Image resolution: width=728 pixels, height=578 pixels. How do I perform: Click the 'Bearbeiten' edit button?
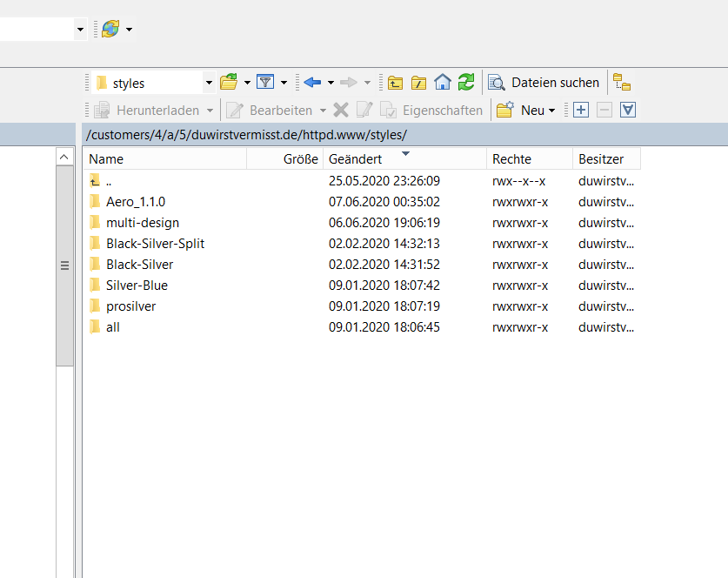pyautogui.click(x=270, y=111)
